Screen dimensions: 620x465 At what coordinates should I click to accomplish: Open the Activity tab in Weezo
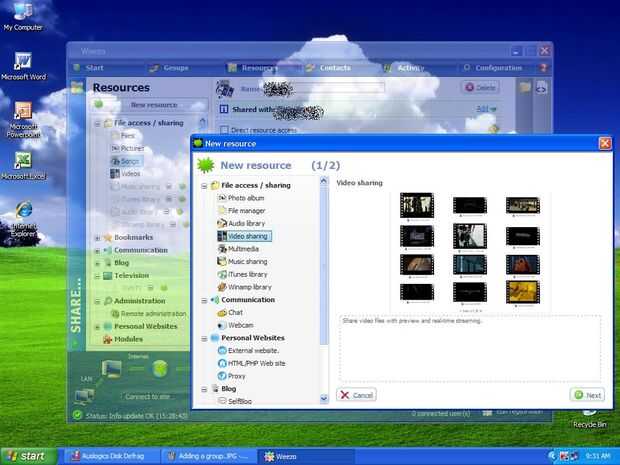coord(404,68)
